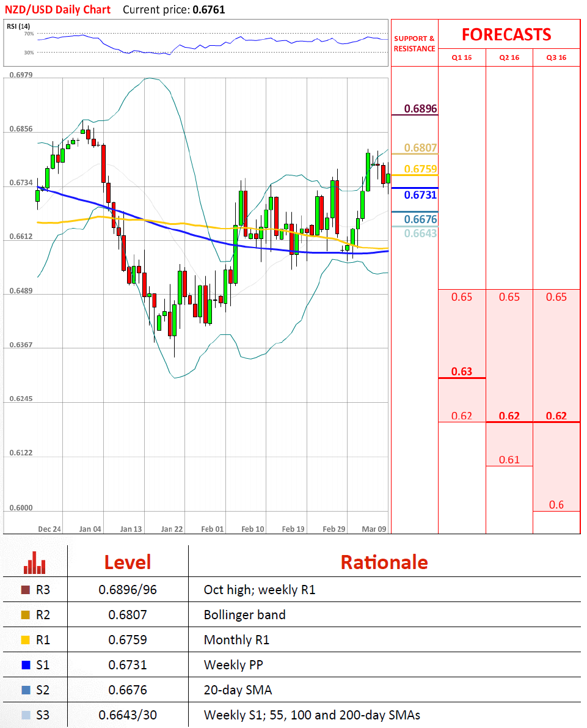The width and height of the screenshot is (587, 728).
Task: Select the 'Q1 16' forecast column header
Action: [462, 57]
